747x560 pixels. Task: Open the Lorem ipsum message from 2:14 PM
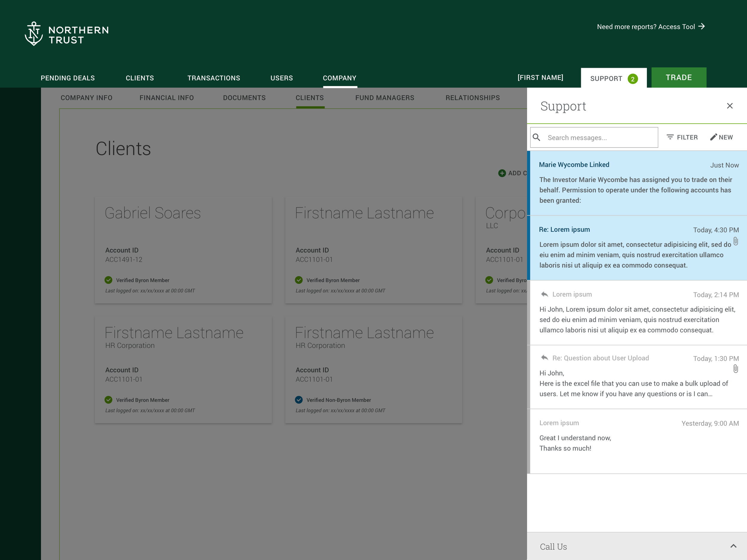(x=637, y=313)
